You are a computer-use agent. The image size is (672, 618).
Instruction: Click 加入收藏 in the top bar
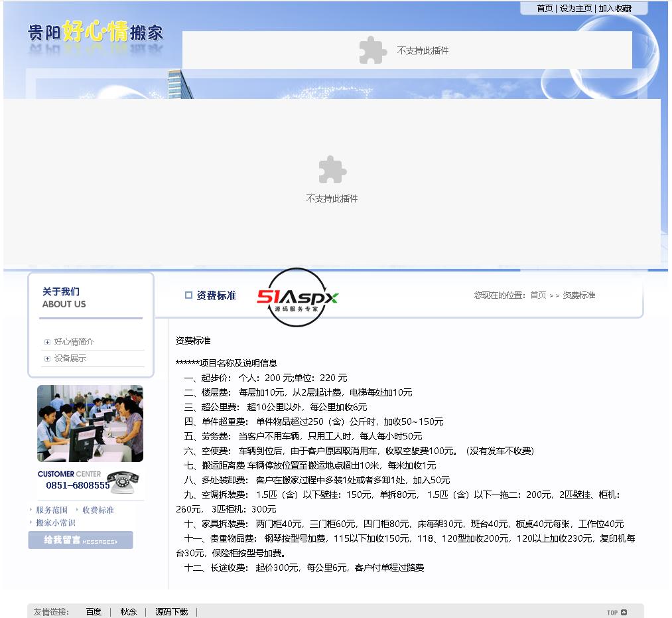coord(615,8)
